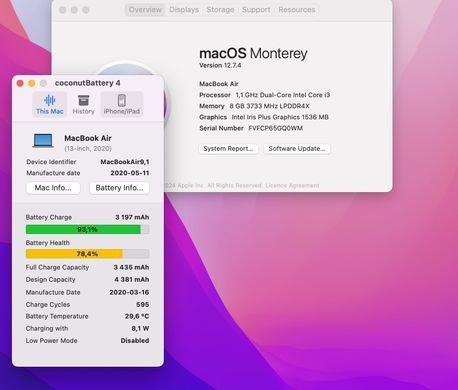The height and width of the screenshot is (390, 458).
Task: Select the 8,1 W charging power value
Action: (x=140, y=329)
